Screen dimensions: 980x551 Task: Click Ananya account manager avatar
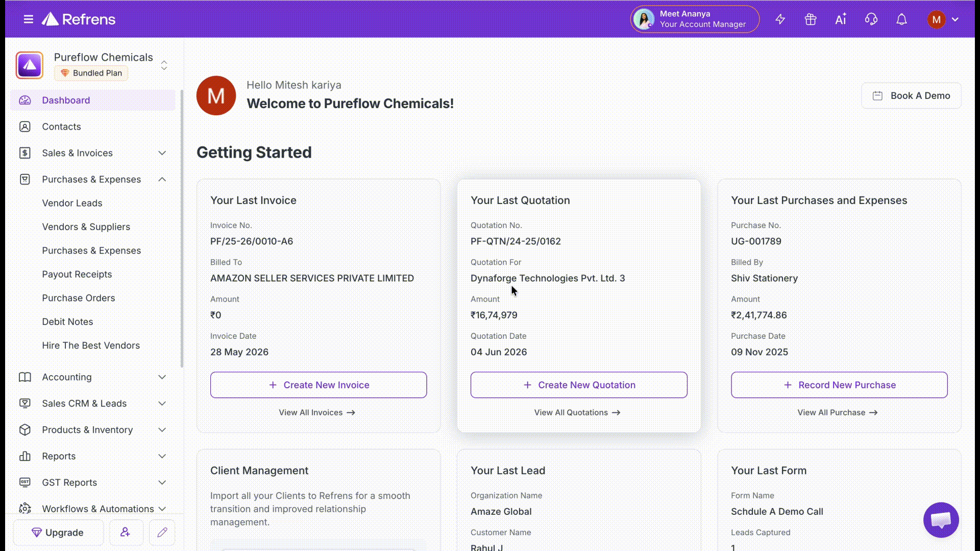pos(644,19)
